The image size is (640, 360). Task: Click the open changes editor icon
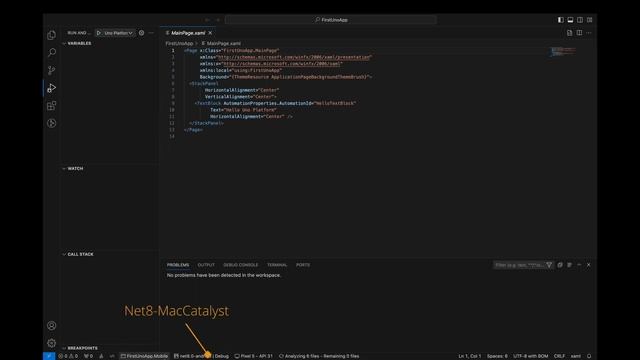tap(569, 33)
